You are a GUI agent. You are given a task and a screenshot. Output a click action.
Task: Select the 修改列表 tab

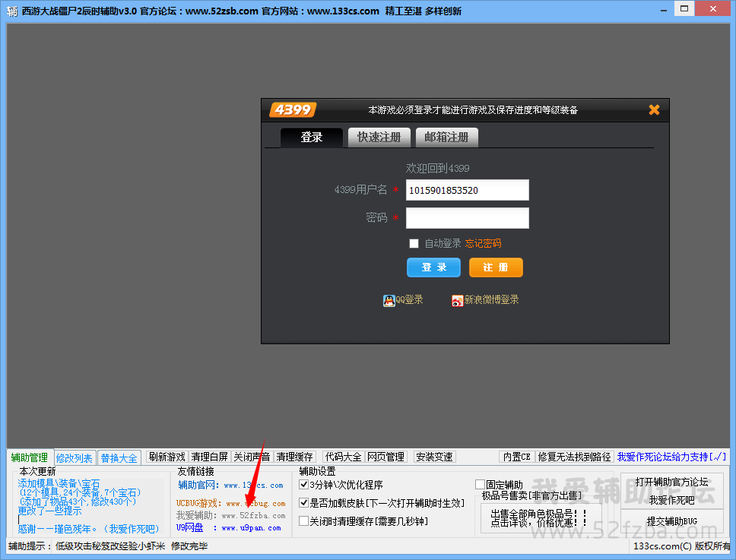[x=75, y=458]
